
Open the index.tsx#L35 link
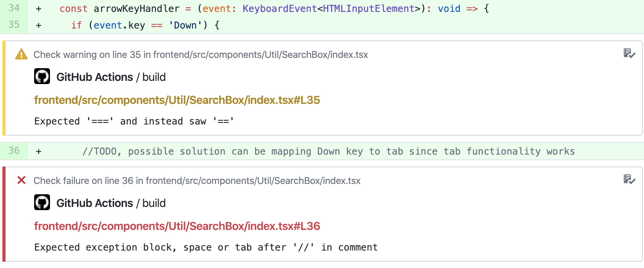[177, 100]
